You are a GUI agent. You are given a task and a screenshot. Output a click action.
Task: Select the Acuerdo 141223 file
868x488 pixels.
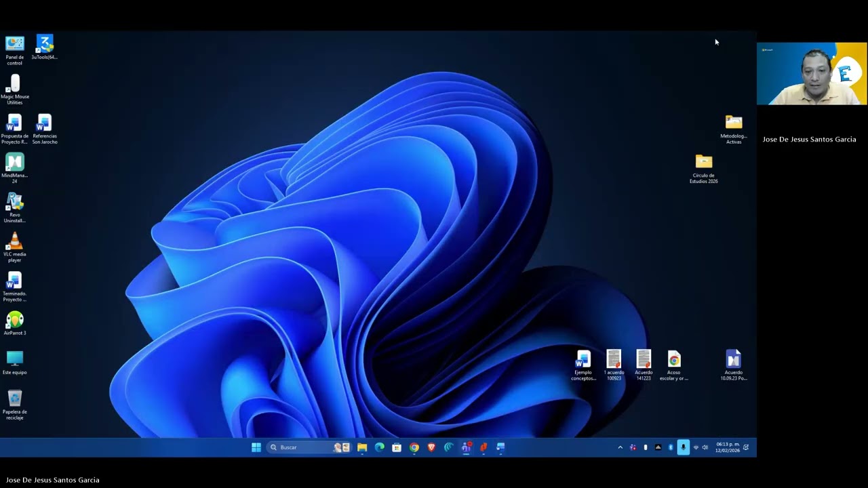tap(644, 365)
